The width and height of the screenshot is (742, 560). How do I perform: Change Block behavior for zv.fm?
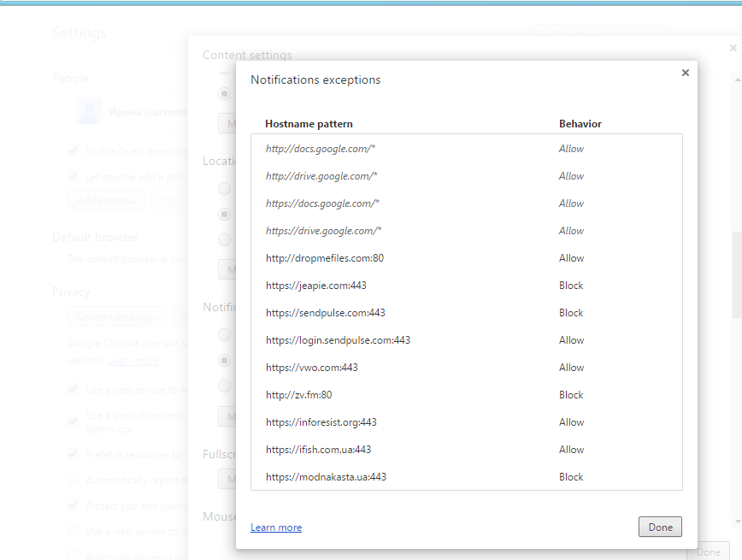click(x=571, y=395)
